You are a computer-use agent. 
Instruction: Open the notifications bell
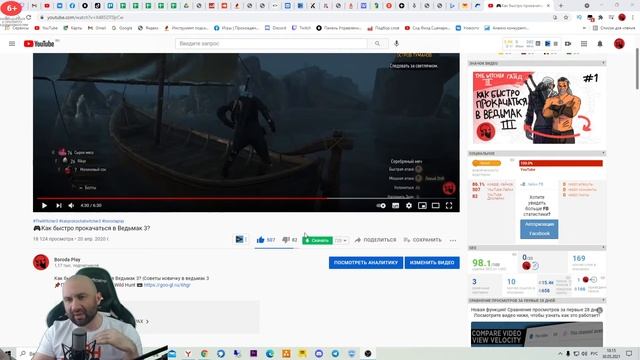click(x=600, y=44)
